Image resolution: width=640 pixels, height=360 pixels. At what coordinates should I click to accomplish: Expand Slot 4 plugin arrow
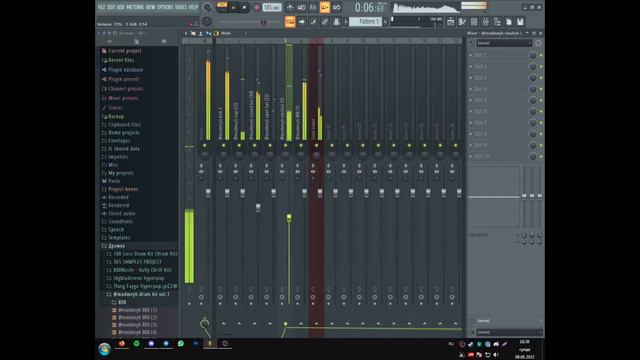[x=471, y=89]
